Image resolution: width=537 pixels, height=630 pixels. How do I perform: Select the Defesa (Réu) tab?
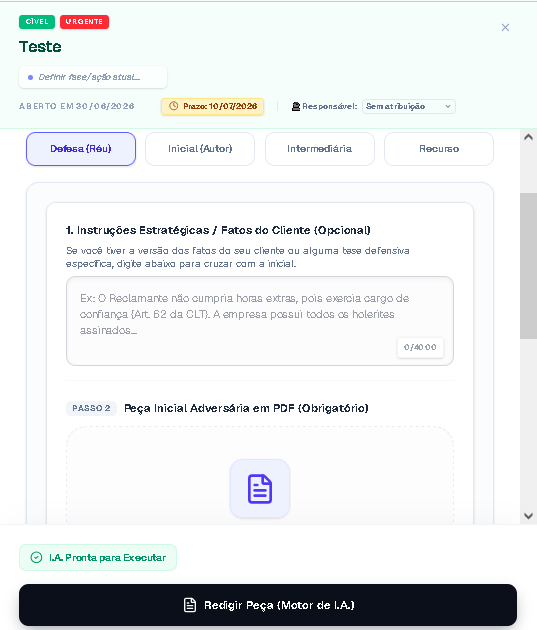coord(81,149)
